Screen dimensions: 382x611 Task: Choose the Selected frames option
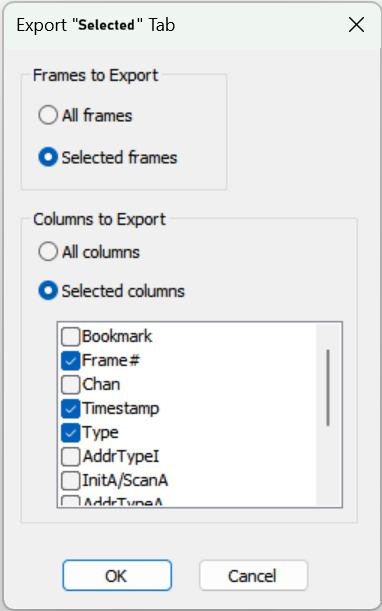coord(48,157)
